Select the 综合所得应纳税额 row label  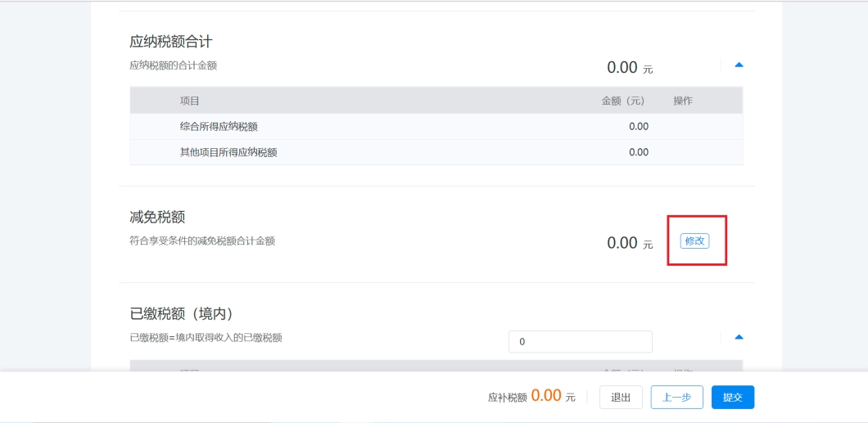click(219, 127)
